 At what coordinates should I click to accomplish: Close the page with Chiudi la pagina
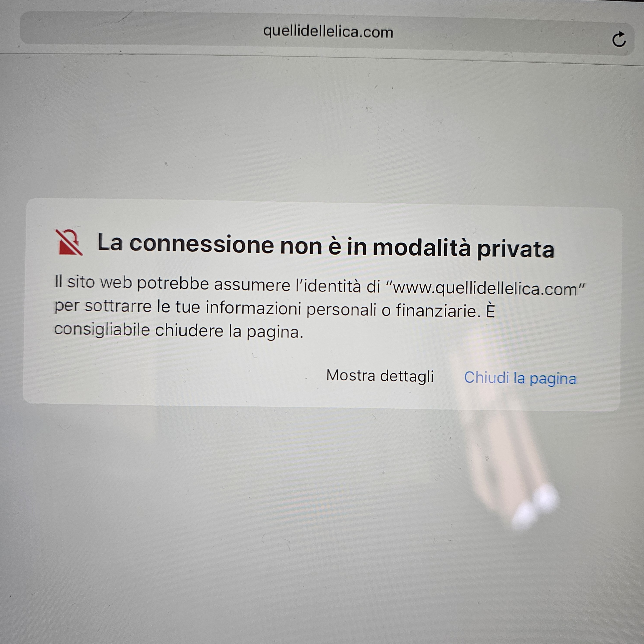[520, 378]
